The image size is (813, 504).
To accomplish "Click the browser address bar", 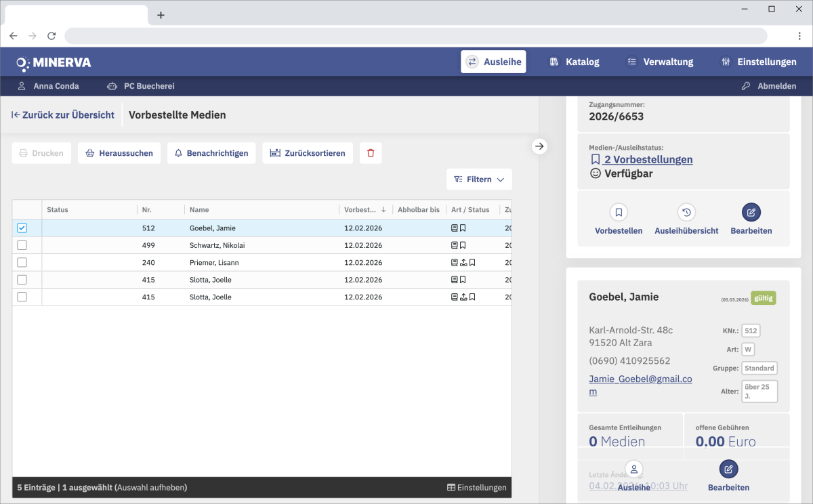I will 415,36.
